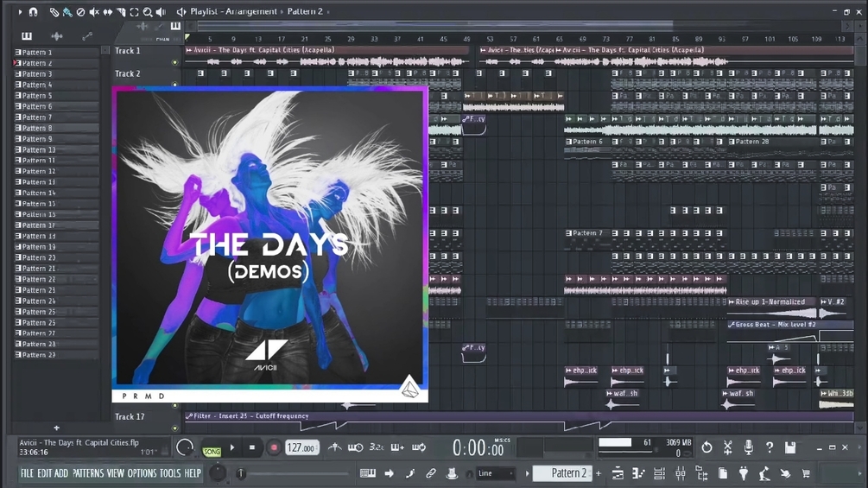
Task: Toggle the 3-2-1 recording countdown
Action: [x=377, y=447]
